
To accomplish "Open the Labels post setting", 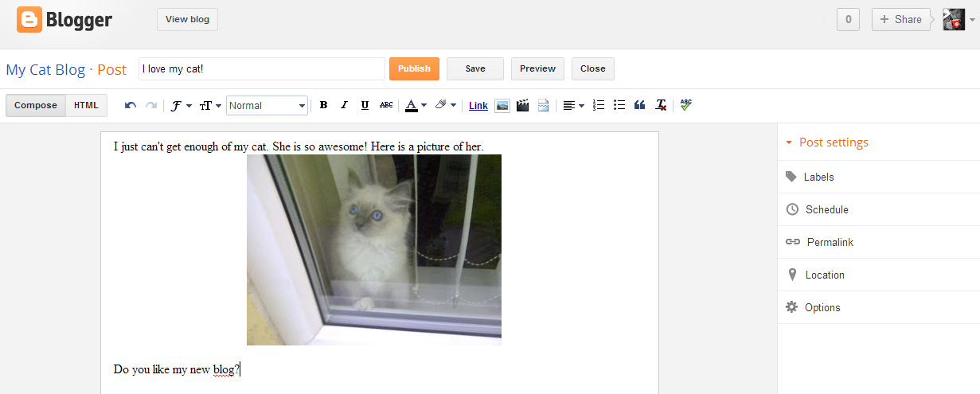I will (818, 177).
